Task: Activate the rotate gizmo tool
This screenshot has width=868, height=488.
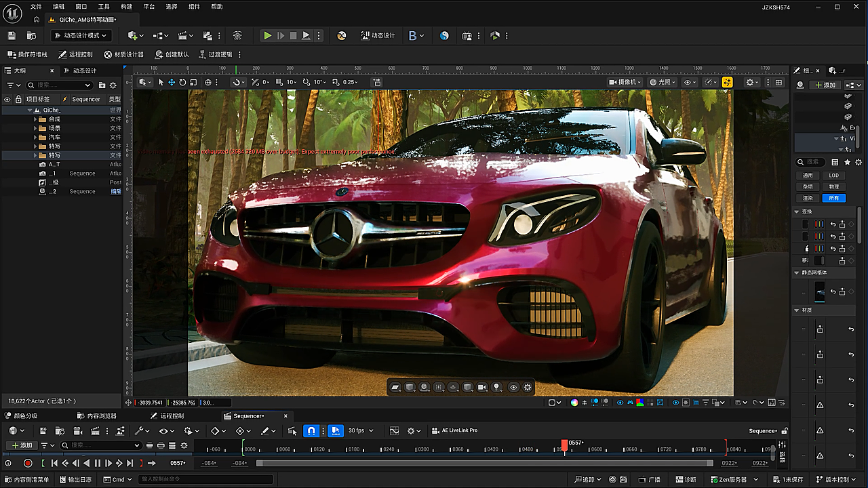Action: point(182,82)
